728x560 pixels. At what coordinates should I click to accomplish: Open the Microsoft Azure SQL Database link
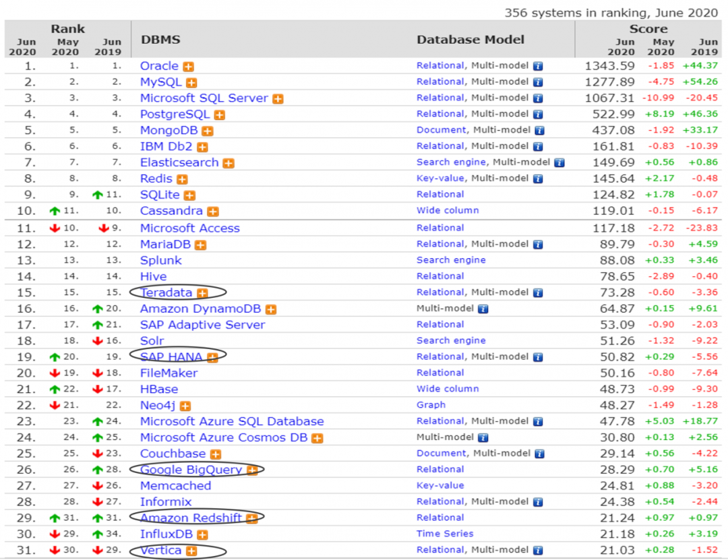coord(232,422)
